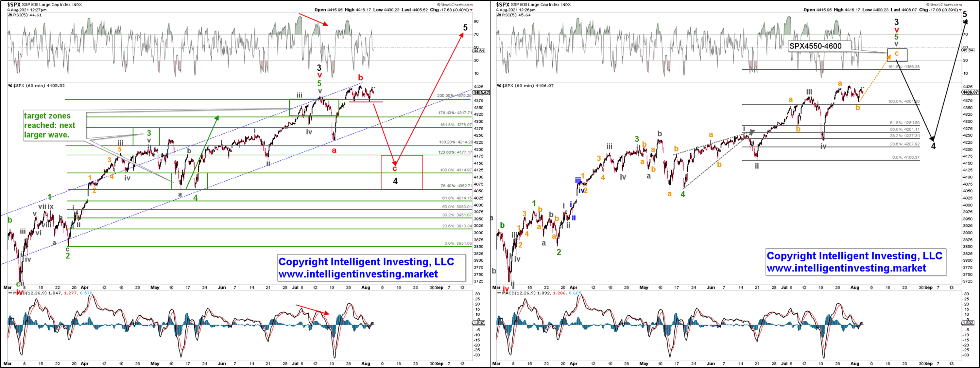Click the 61.8%: 4284.89 Fibonacci label
This screenshot has width=980, height=368.
click(x=905, y=123)
